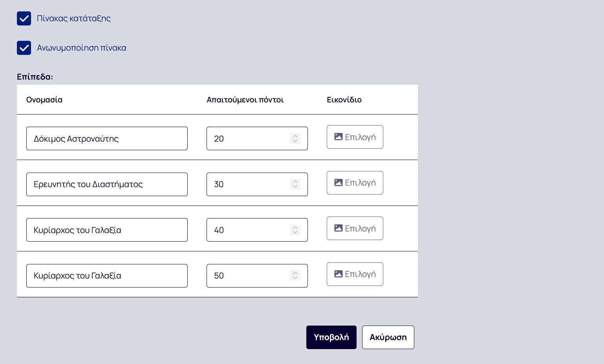Submit the form with Υποβολή button
The image size is (604, 364).
point(331,337)
